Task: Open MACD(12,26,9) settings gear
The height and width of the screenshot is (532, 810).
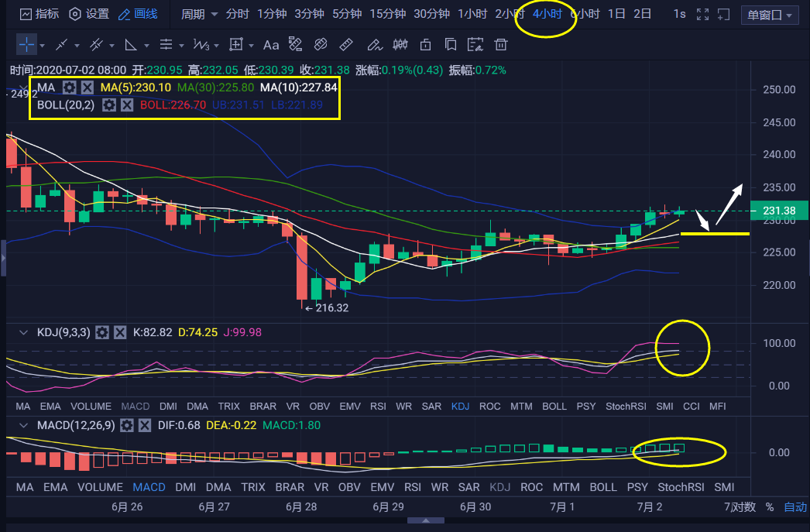Action: [x=126, y=426]
